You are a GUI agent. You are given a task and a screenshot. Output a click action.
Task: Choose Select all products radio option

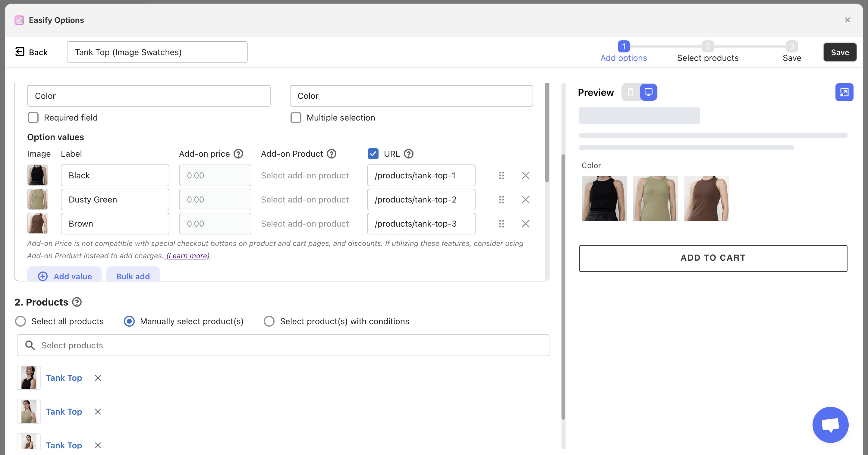click(x=20, y=321)
